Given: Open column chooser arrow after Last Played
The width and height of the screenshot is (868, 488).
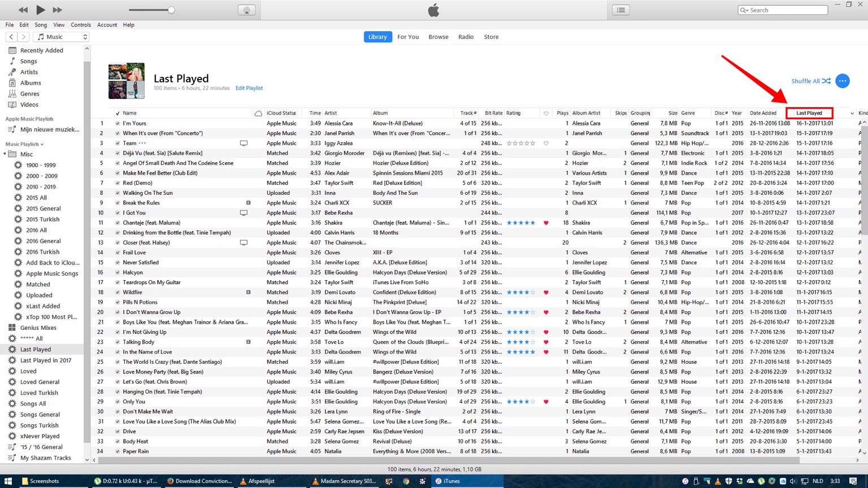Looking at the screenshot, I should 852,114.
